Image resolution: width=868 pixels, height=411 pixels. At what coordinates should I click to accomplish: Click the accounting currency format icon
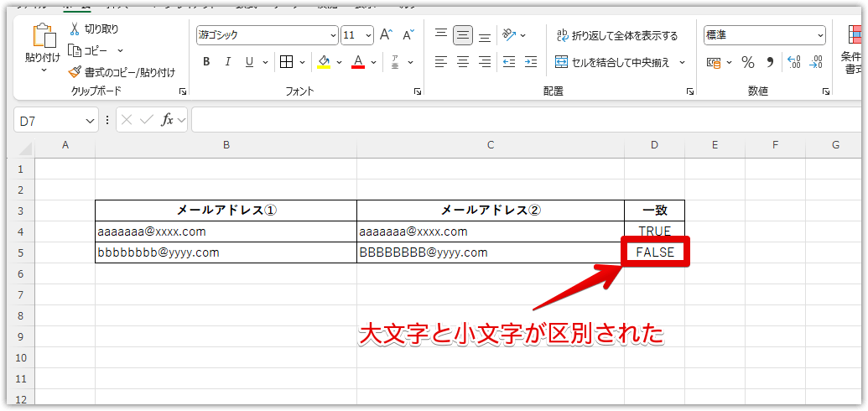click(x=714, y=62)
